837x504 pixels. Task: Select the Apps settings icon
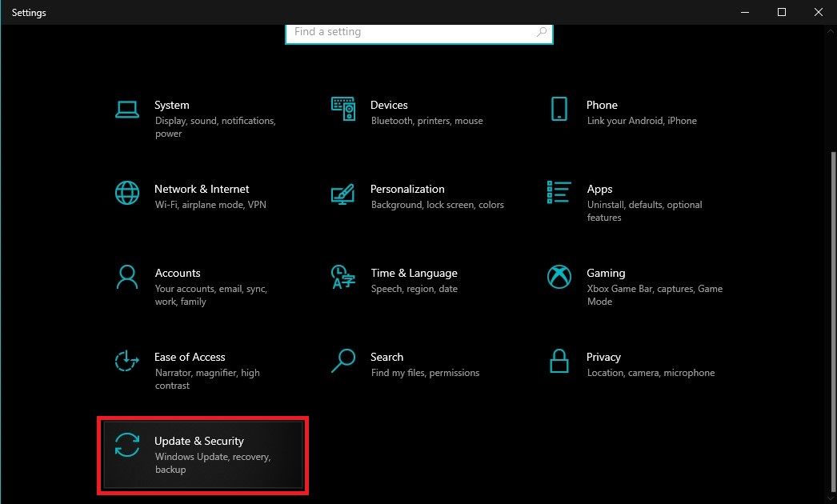coord(559,193)
